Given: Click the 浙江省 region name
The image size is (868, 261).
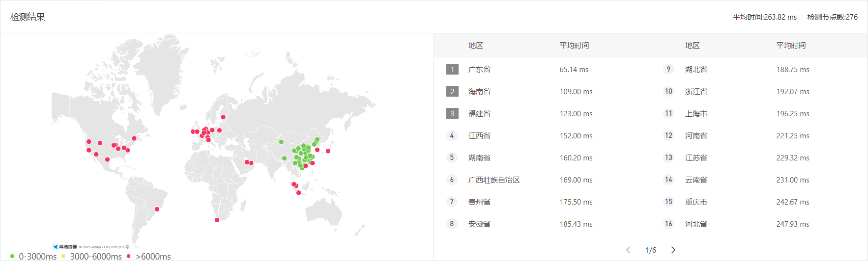Looking at the screenshot, I should 696,92.
